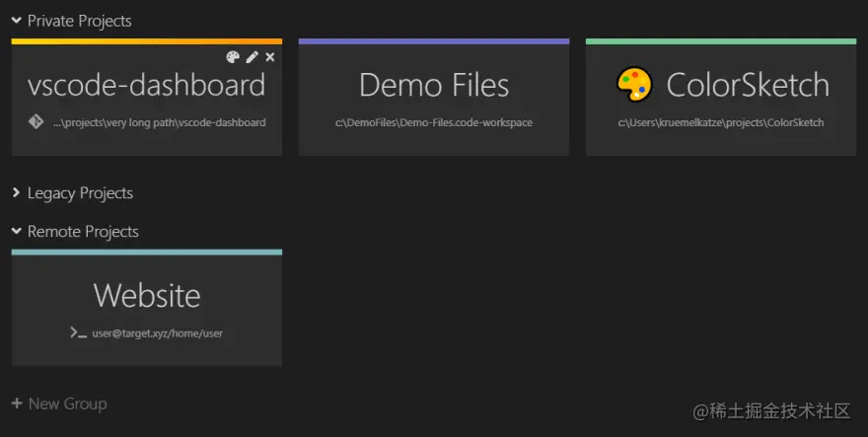Click the git icon beside the vscode-dashboard path
This screenshot has height=437, width=868.
pos(36,122)
